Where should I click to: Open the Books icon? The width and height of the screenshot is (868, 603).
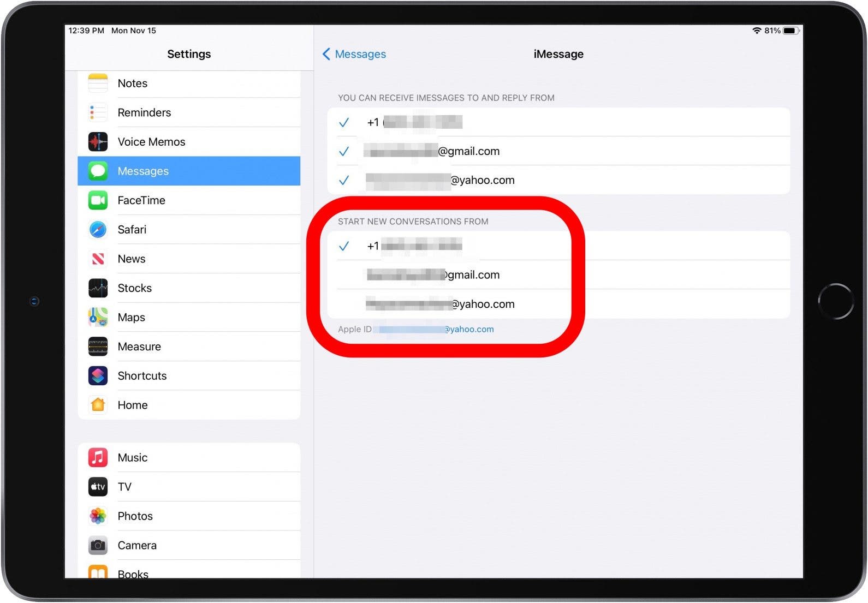tap(98, 572)
